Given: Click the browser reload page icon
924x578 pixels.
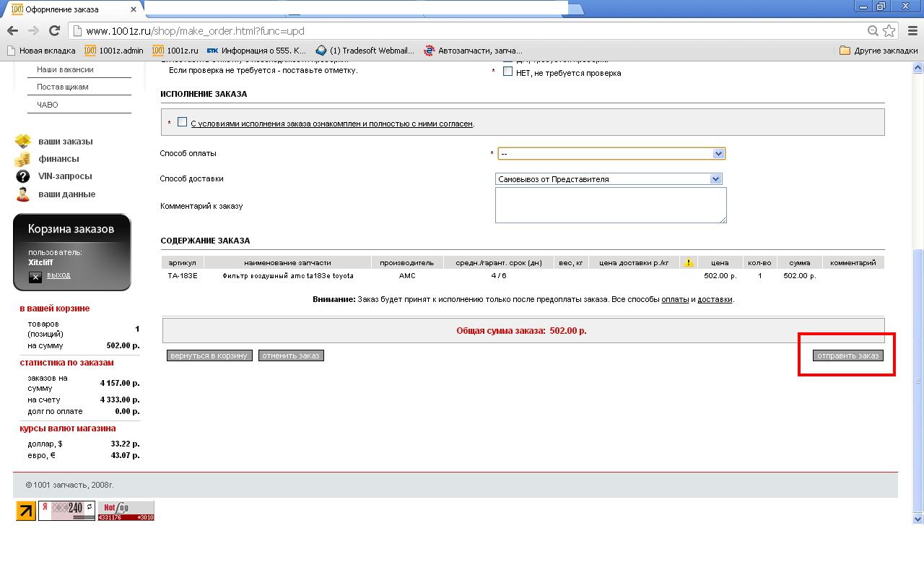Looking at the screenshot, I should (54, 30).
